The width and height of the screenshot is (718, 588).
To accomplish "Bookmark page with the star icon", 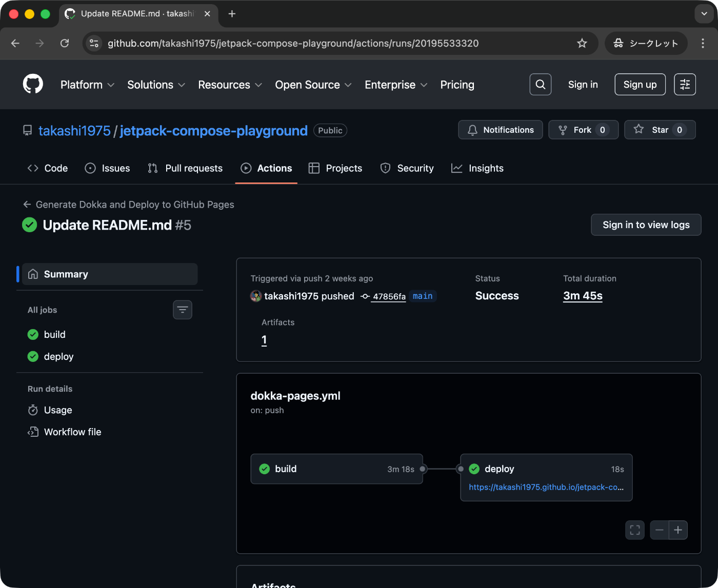I will pyautogui.click(x=582, y=43).
